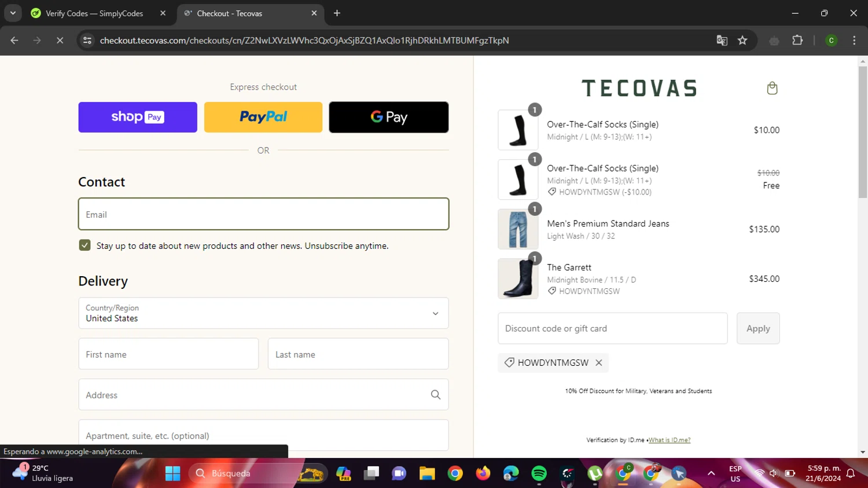Open Spotify from the taskbar
This screenshot has height=488, width=868.
point(539,474)
